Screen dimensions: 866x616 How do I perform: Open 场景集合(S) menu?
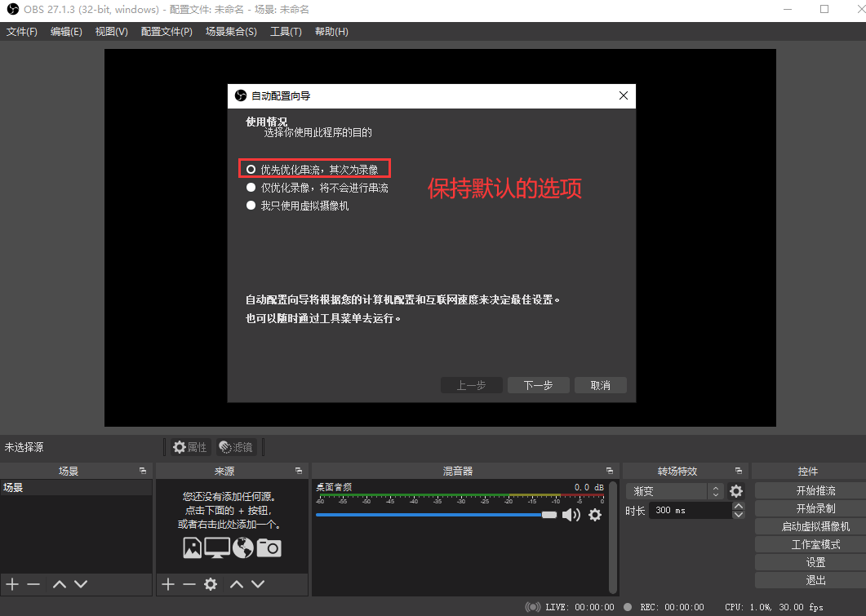231,32
